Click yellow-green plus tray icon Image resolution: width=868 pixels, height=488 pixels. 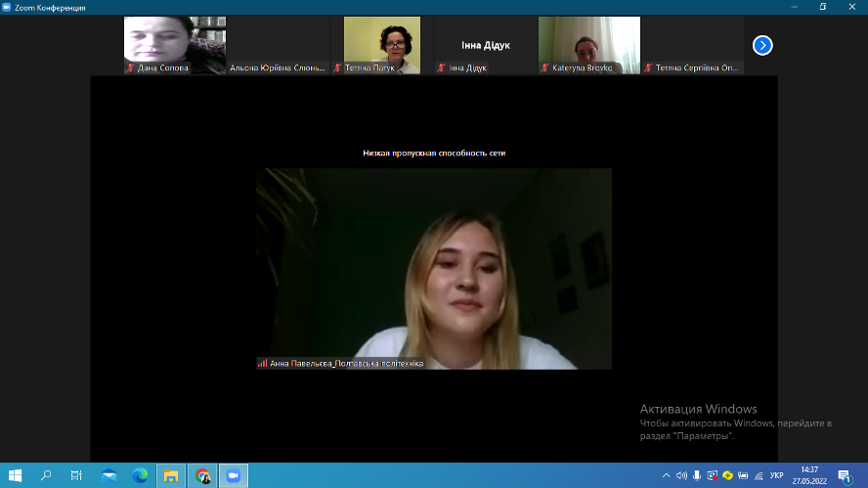(727, 475)
